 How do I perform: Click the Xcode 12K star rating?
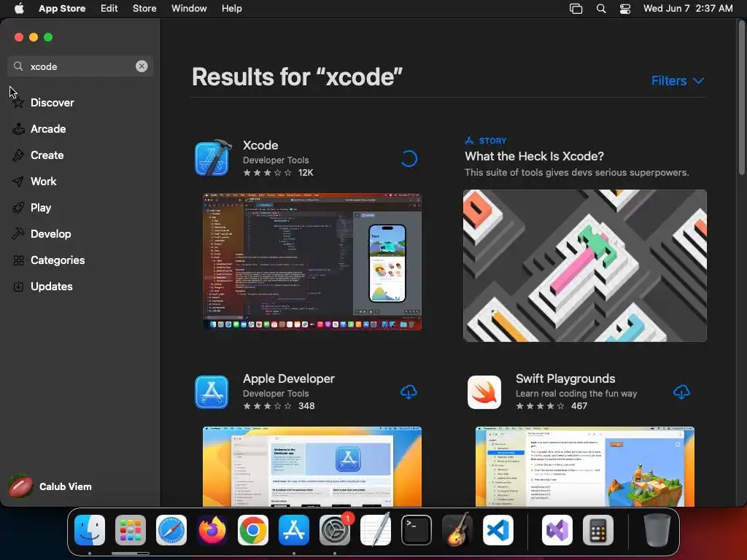pyautogui.click(x=278, y=172)
